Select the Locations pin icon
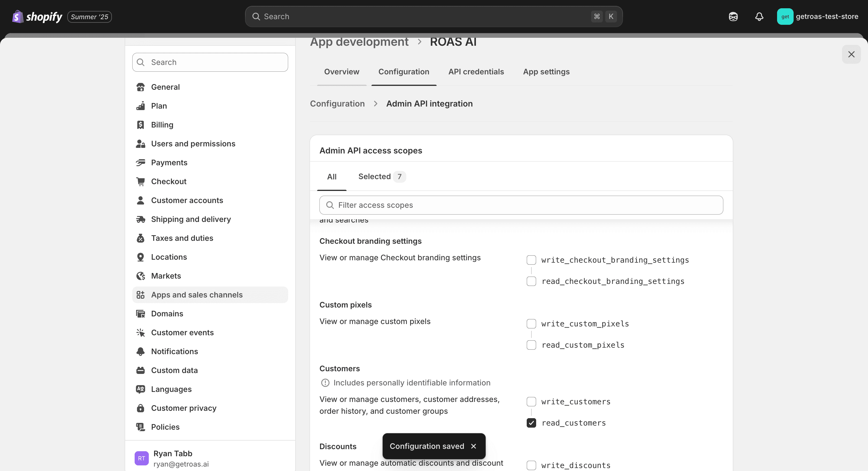Viewport: 868px width, 471px height. [x=141, y=257]
